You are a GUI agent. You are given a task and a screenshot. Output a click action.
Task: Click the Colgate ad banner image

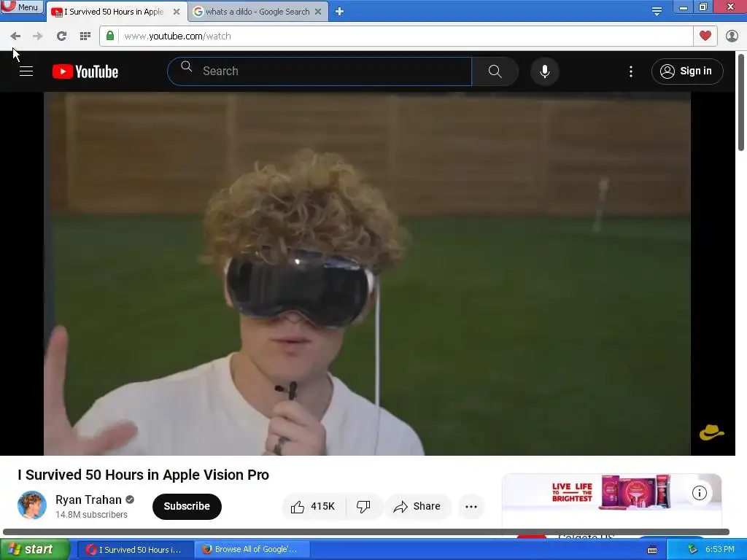[611, 492]
